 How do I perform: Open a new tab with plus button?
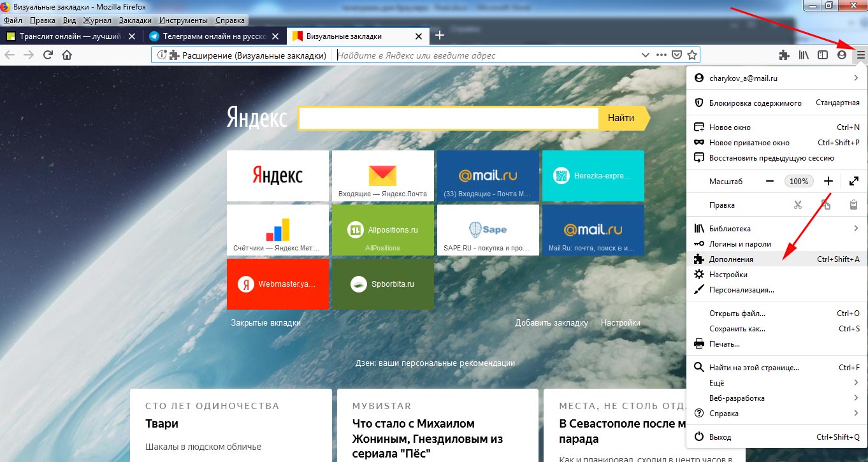[x=439, y=36]
